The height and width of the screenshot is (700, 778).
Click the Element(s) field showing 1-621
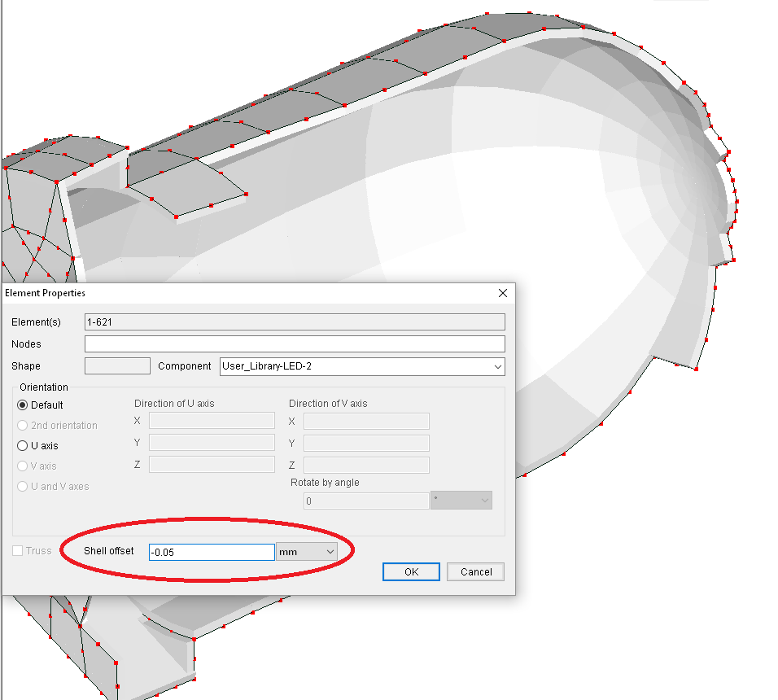pos(295,322)
